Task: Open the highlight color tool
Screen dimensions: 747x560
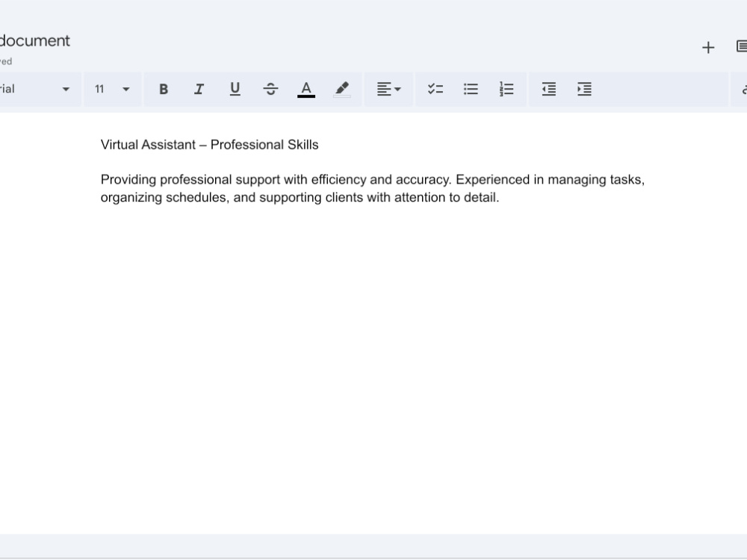Action: (342, 89)
